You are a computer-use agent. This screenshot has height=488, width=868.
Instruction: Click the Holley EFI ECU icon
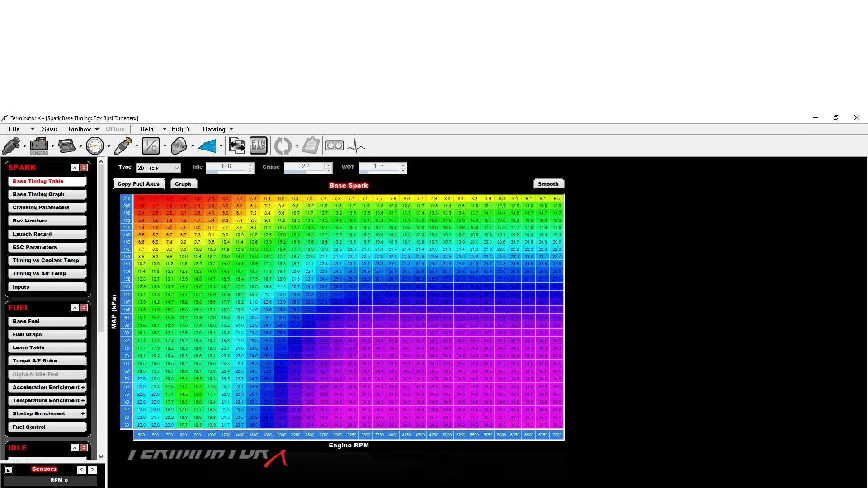click(x=67, y=146)
